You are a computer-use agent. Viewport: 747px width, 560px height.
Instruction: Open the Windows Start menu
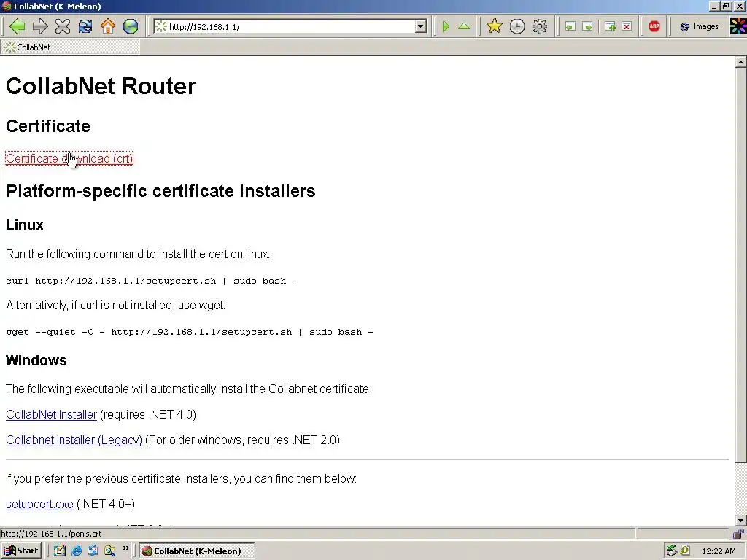click(x=21, y=551)
